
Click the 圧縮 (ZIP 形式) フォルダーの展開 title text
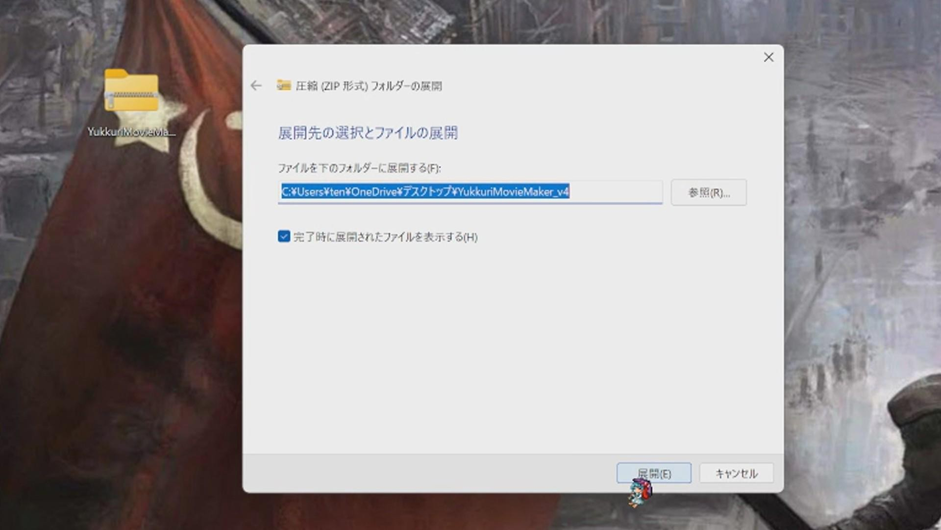(x=369, y=86)
